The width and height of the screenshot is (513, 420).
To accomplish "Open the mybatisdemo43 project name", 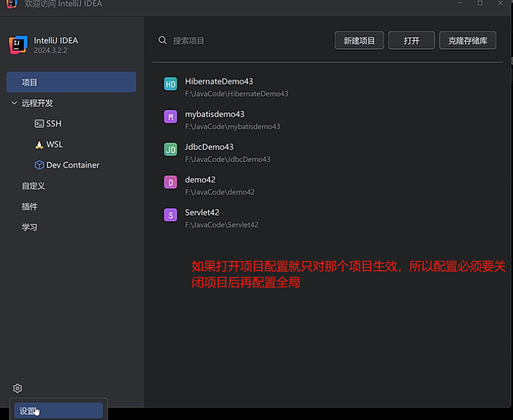I will pyautogui.click(x=215, y=114).
